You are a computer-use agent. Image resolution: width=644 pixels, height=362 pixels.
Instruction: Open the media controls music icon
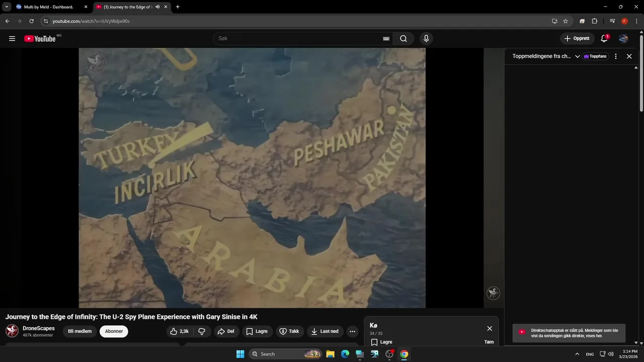click(x=612, y=21)
